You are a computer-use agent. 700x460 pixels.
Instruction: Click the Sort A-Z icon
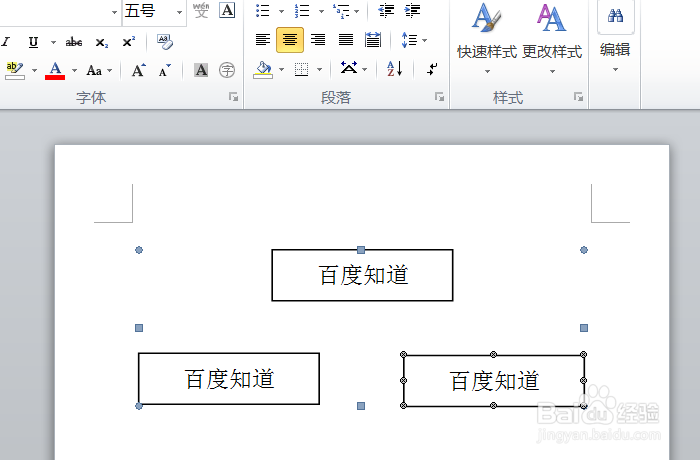tap(395, 69)
